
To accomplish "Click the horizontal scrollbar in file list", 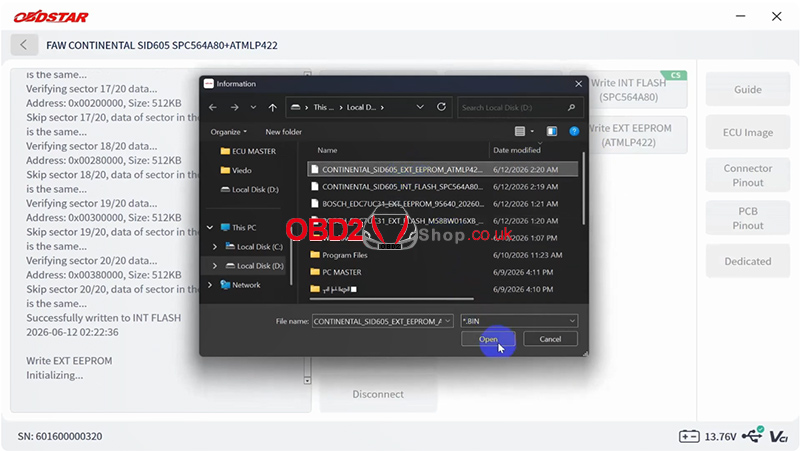I will [x=391, y=298].
